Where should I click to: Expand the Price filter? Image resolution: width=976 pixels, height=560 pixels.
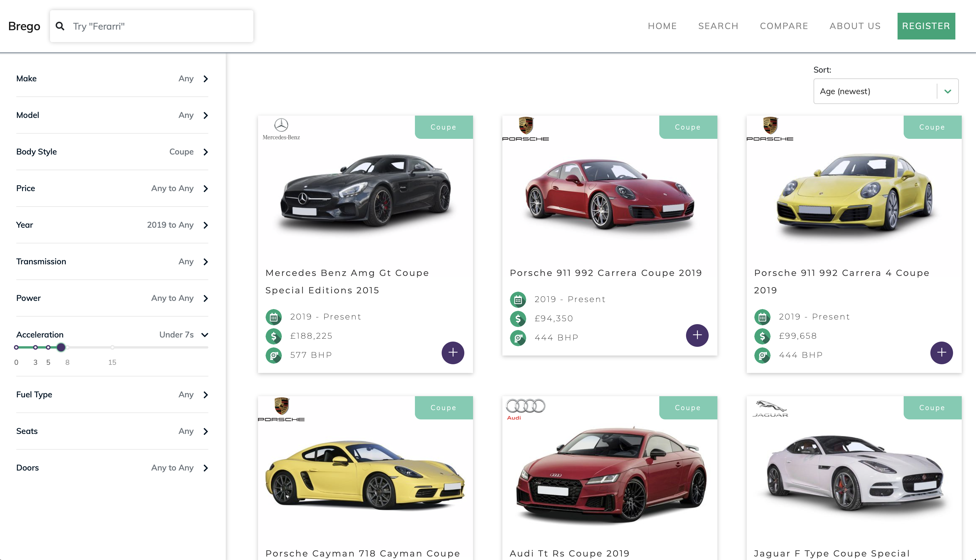[x=112, y=188]
